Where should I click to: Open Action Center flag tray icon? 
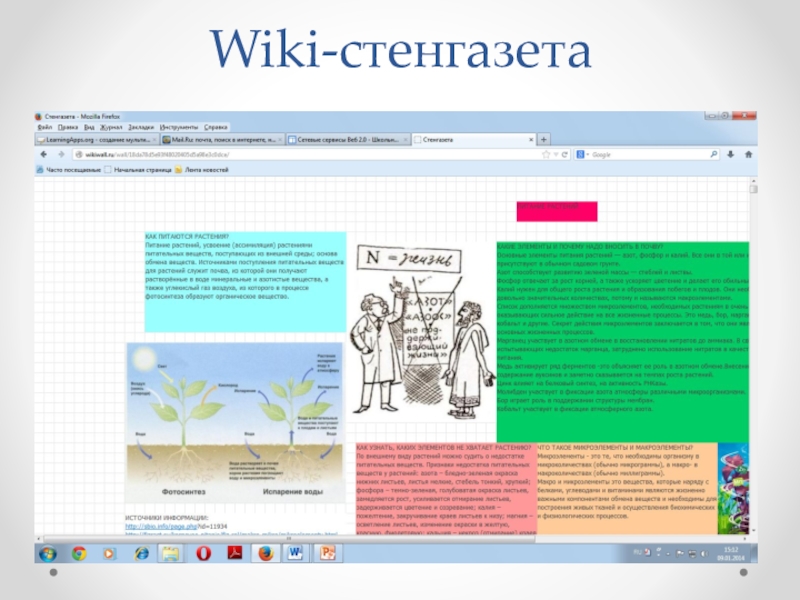680,553
